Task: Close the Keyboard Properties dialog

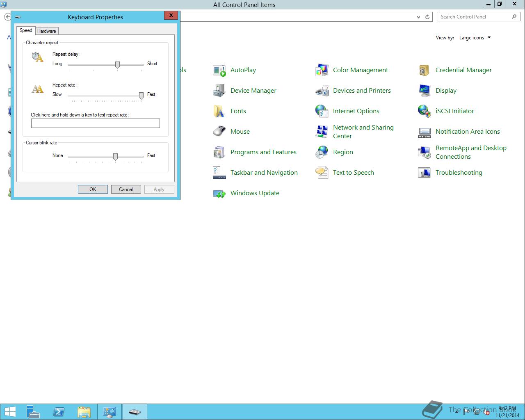Action: pos(171,15)
